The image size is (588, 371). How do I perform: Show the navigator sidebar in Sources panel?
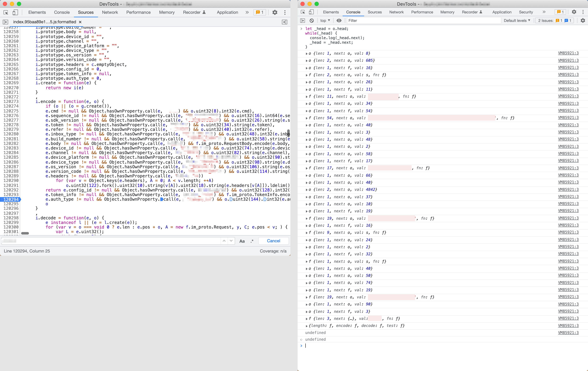coord(5,22)
